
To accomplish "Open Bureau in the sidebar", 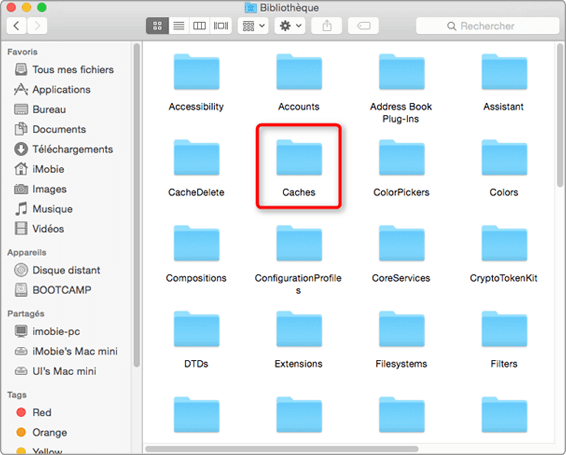I will click(40, 109).
